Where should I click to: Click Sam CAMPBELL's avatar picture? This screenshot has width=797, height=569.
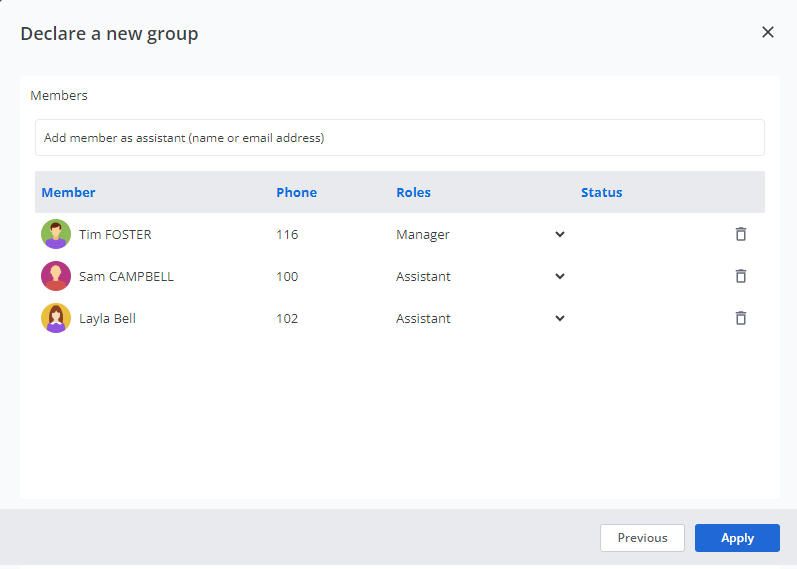pyautogui.click(x=56, y=276)
